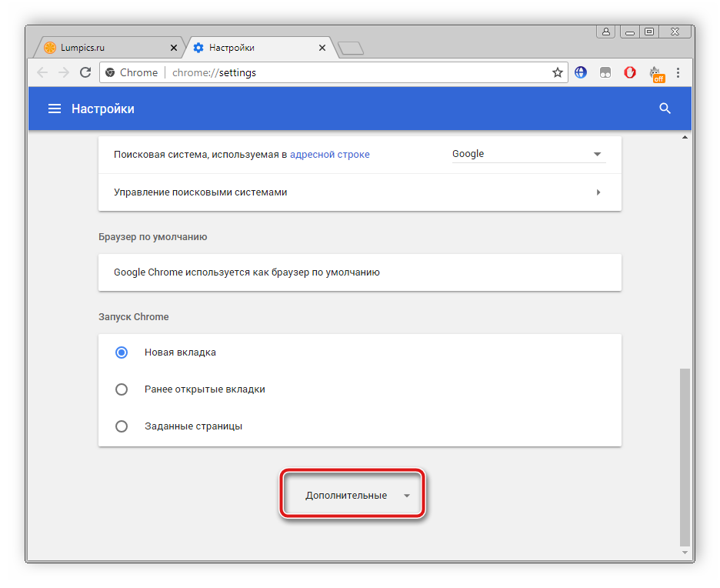Open the Chrome three-dot menu
This screenshot has height=588, width=720.
pos(678,72)
